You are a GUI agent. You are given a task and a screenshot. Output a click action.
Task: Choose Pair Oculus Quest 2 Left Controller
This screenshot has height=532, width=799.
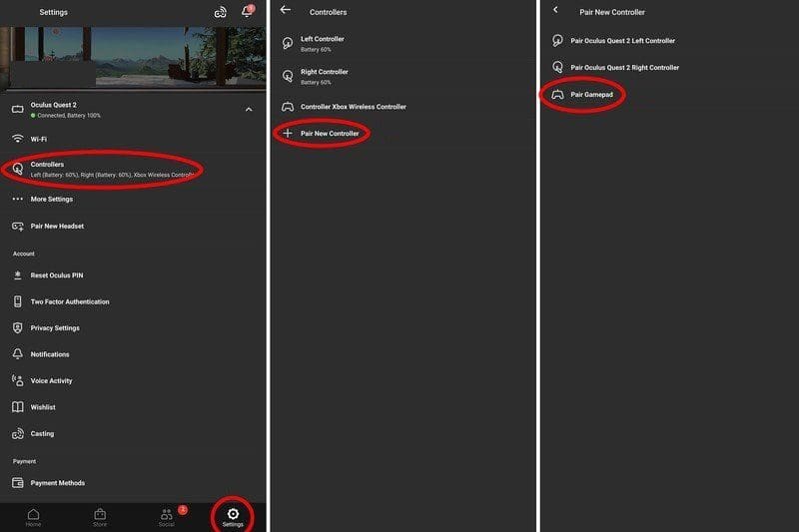pos(669,41)
